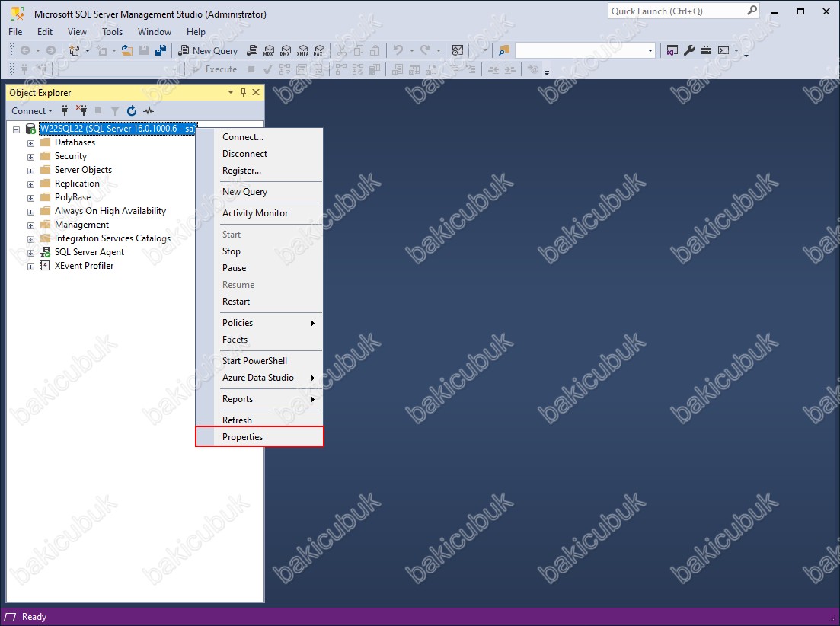This screenshot has width=840, height=626.
Task: Expand Always On High Availability node
Action: [30, 212]
